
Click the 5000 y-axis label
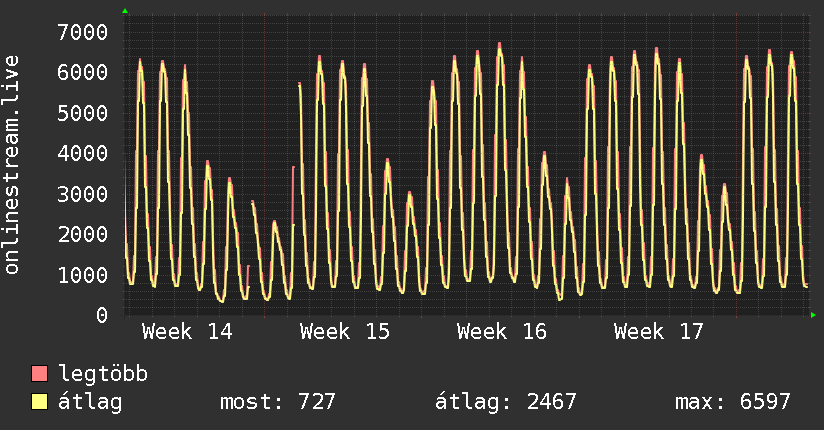[x=83, y=113]
